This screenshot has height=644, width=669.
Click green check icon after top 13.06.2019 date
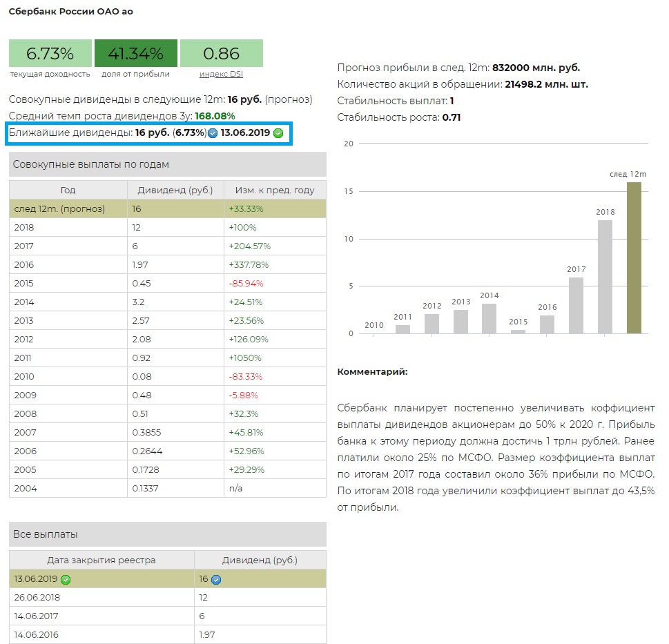click(278, 133)
